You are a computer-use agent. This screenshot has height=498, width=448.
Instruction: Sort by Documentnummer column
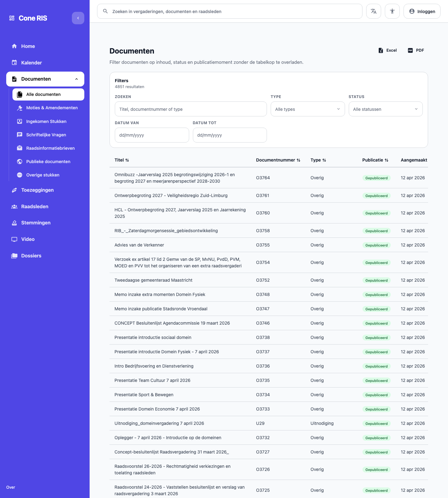point(278,160)
